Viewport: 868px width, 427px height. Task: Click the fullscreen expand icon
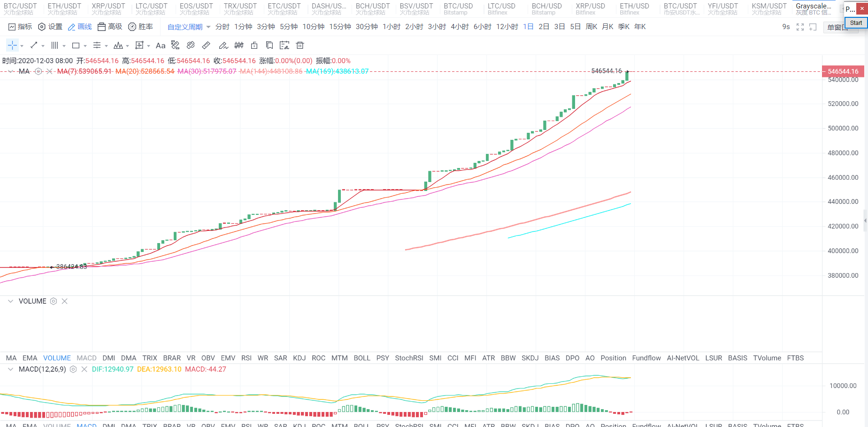800,27
